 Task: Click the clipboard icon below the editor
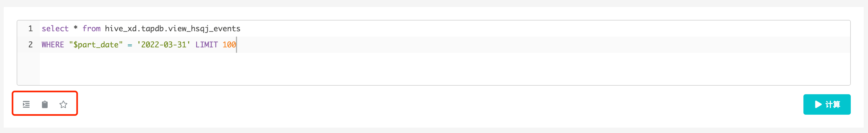[45, 104]
